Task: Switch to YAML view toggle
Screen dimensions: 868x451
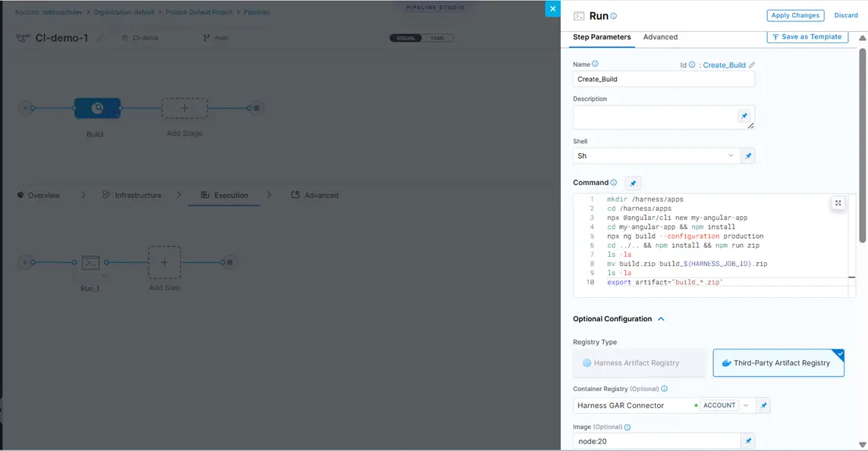Action: pyautogui.click(x=437, y=38)
